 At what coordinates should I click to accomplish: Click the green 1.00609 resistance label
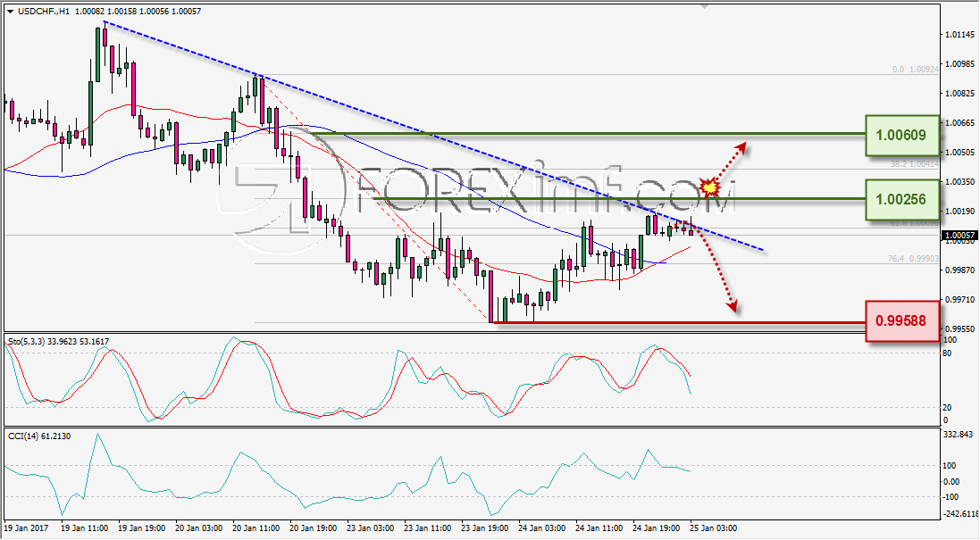[902, 136]
